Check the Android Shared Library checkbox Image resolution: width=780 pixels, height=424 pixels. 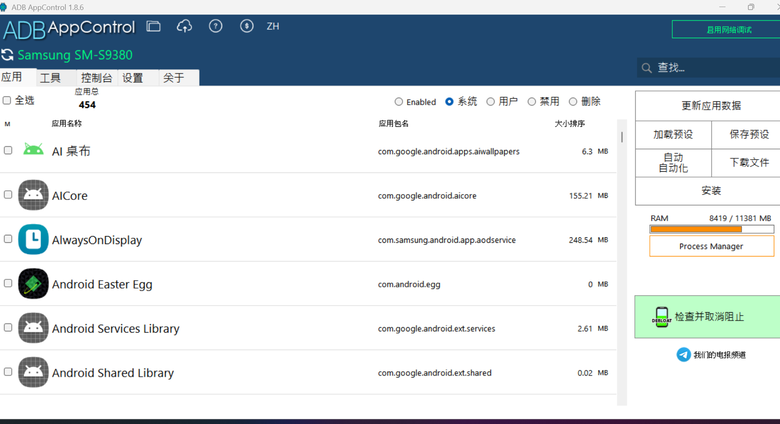coord(8,372)
